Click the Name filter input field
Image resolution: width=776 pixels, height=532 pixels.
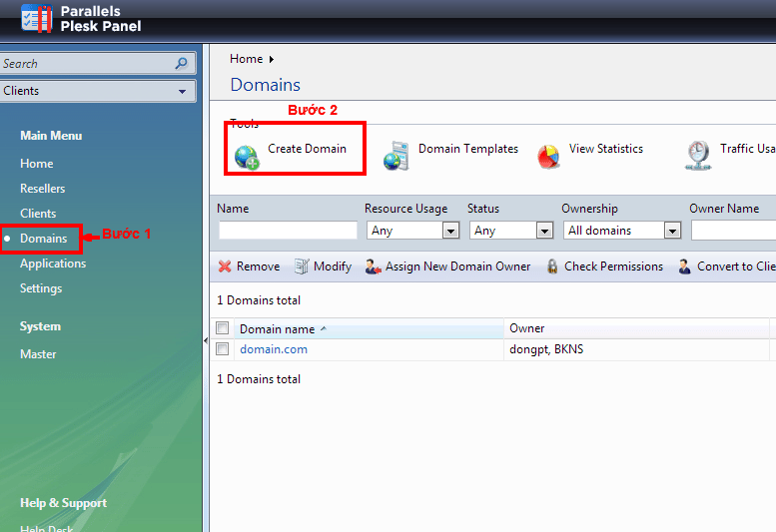coord(288,231)
